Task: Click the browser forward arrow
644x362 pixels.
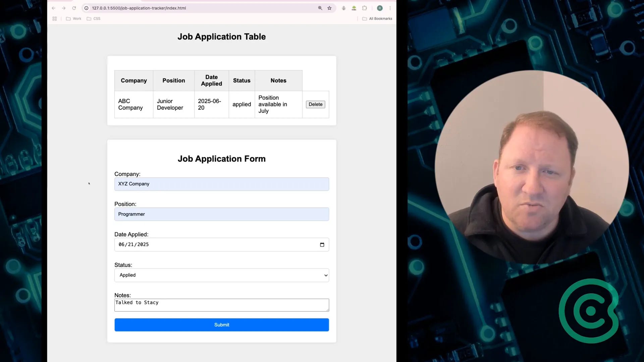Action: click(x=64, y=8)
